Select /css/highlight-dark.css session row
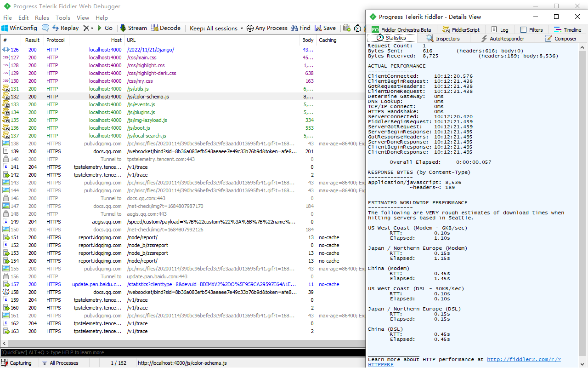The width and height of the screenshot is (588, 368). pos(183,73)
